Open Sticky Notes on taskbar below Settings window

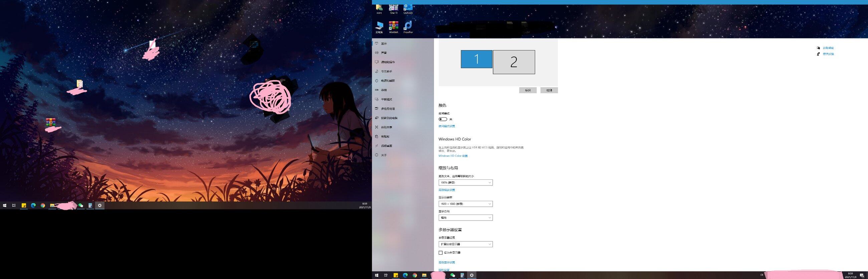coord(396,275)
